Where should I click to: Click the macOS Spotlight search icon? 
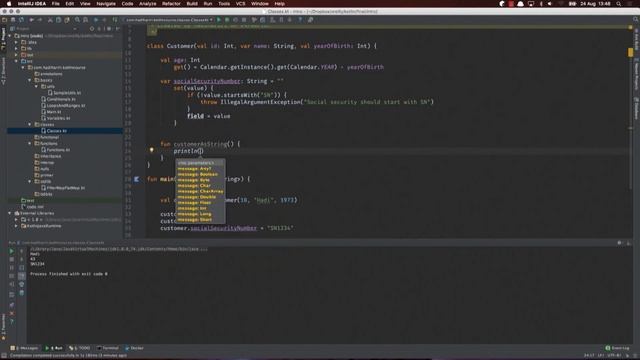pos(619,4)
